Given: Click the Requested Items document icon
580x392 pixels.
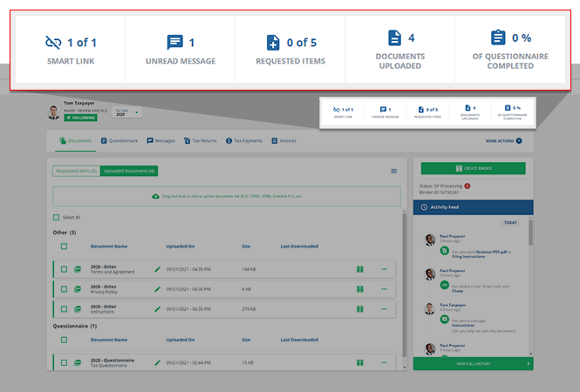Looking at the screenshot, I should click(x=273, y=42).
